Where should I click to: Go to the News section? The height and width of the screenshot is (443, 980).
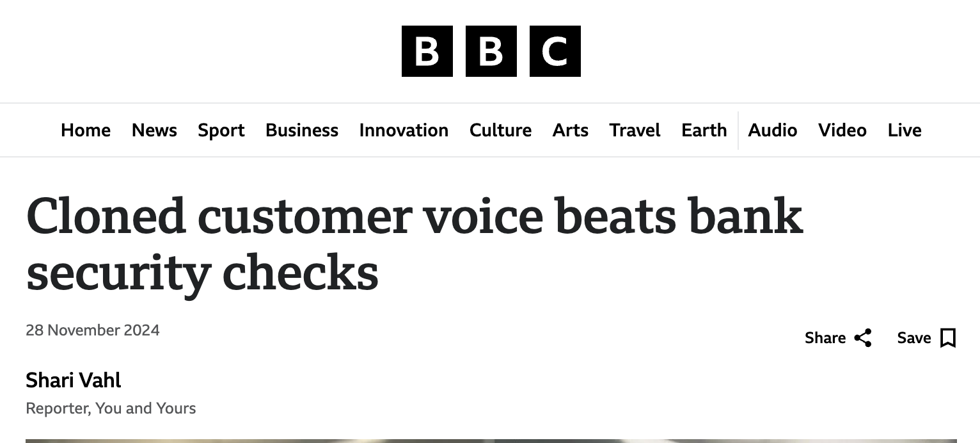[x=154, y=130]
